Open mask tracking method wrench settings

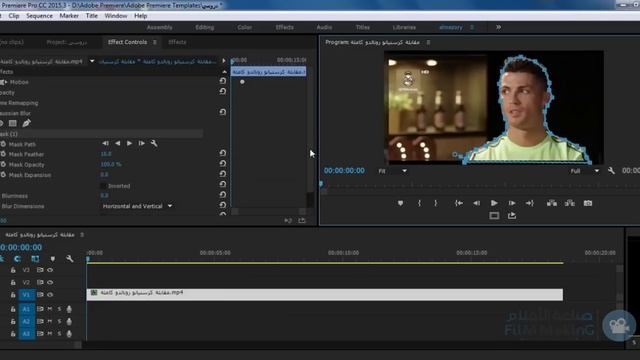pyautogui.click(x=154, y=143)
